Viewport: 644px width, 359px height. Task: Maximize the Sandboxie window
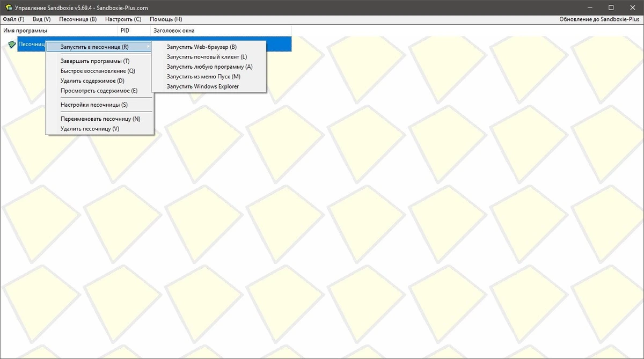(x=611, y=8)
